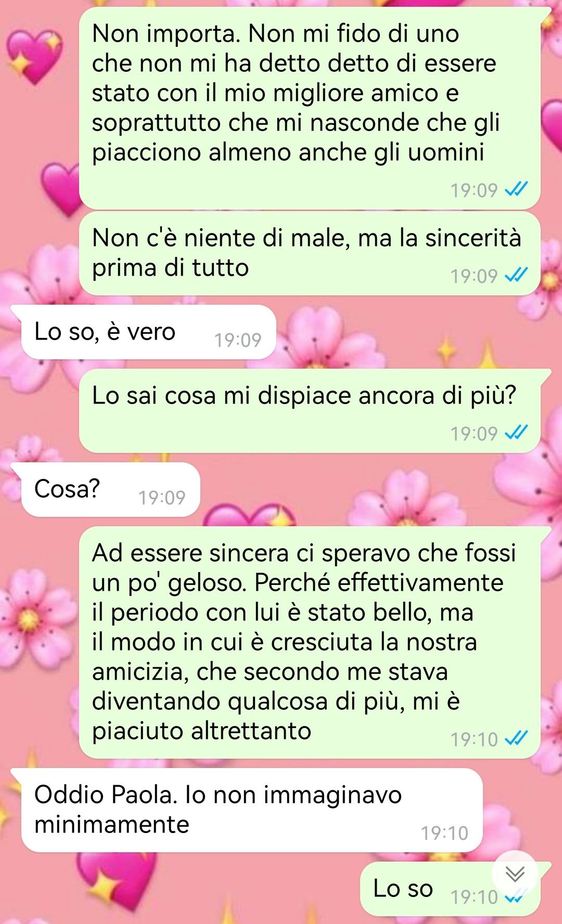Tap the 19:10 timestamp on "Oddio Paola" message
Screen dimensions: 562x924
coord(444,833)
